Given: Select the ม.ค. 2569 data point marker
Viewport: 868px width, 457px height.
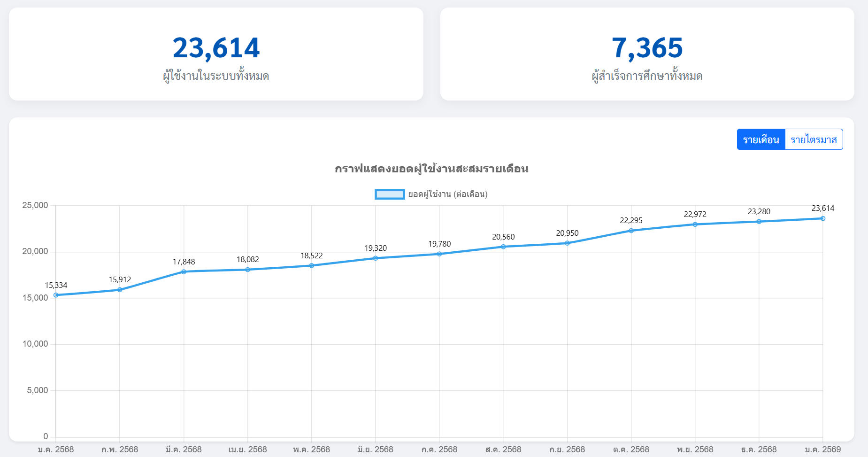Looking at the screenshot, I should (822, 218).
